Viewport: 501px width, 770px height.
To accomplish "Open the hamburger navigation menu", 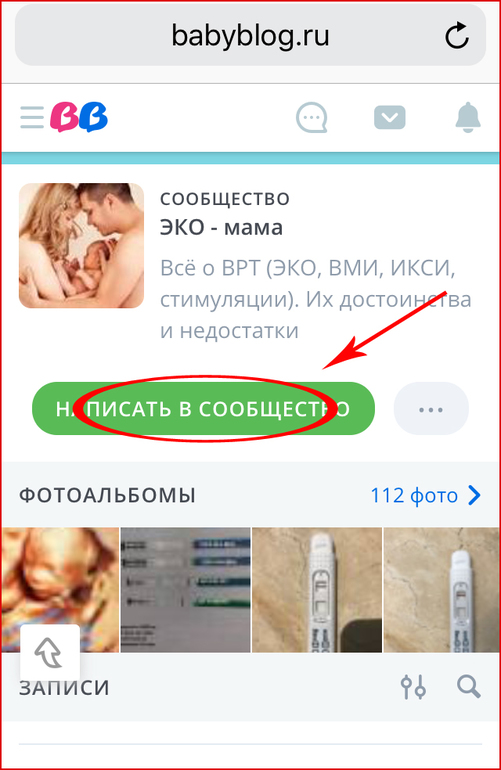I will [32, 118].
